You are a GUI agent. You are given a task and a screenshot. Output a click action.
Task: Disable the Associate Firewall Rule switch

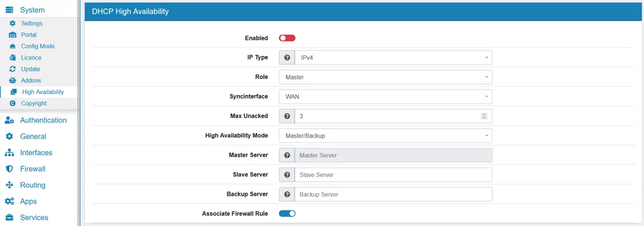pos(287,214)
